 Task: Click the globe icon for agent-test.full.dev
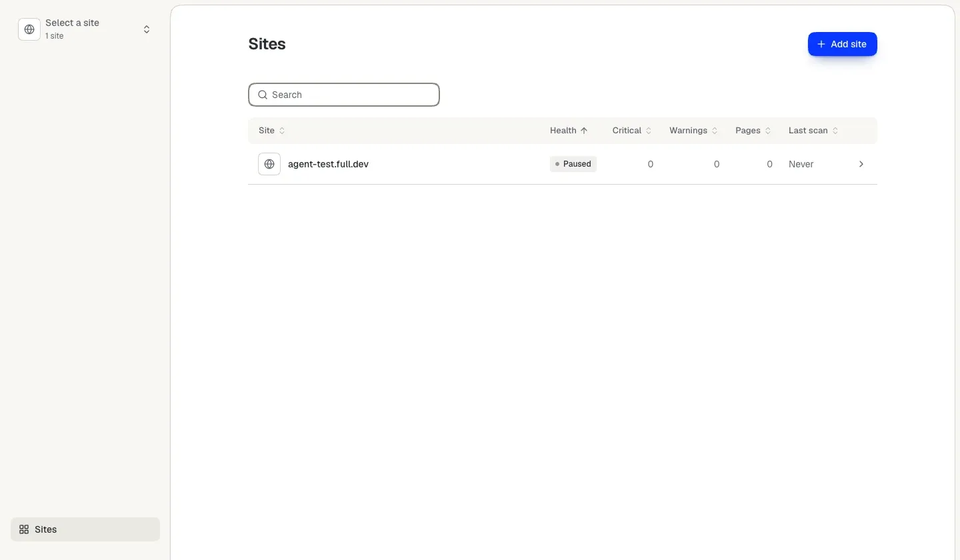click(269, 164)
